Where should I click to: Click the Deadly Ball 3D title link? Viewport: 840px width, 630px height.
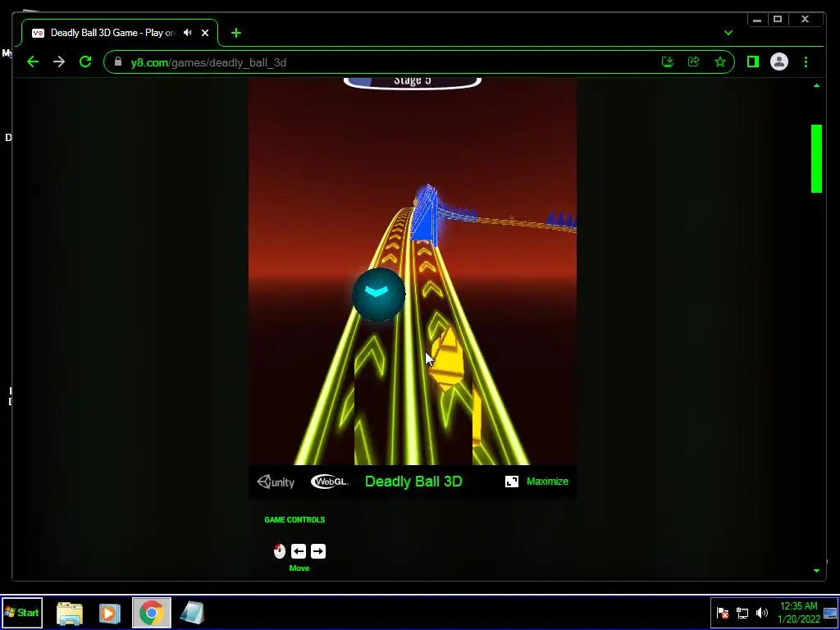click(x=413, y=482)
